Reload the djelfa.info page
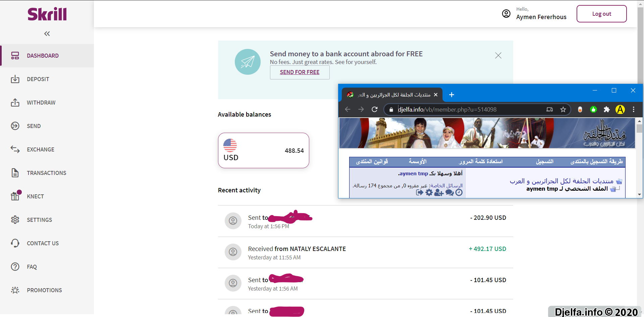Screen dimensions: 644x317 point(375,109)
